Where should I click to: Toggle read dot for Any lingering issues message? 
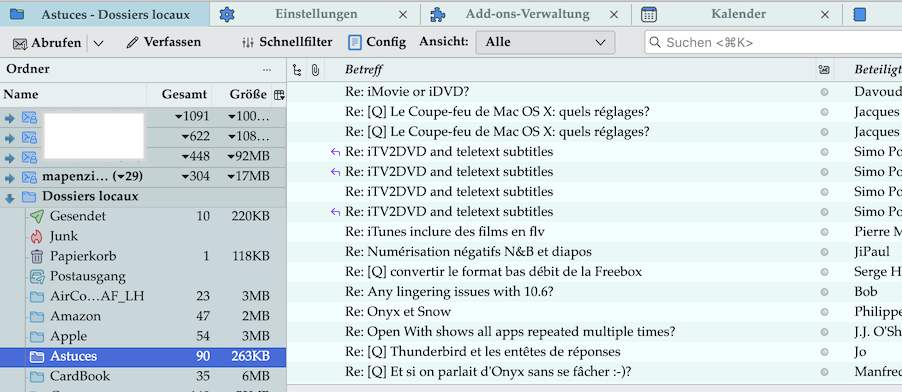824,292
